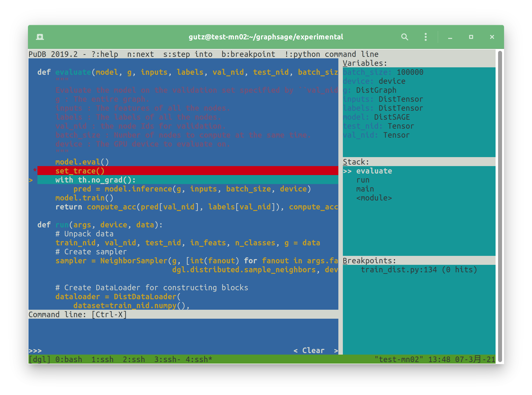Click the 13:48 clock in tmux status
Viewport: 532px width, 395px height.
pos(439,359)
